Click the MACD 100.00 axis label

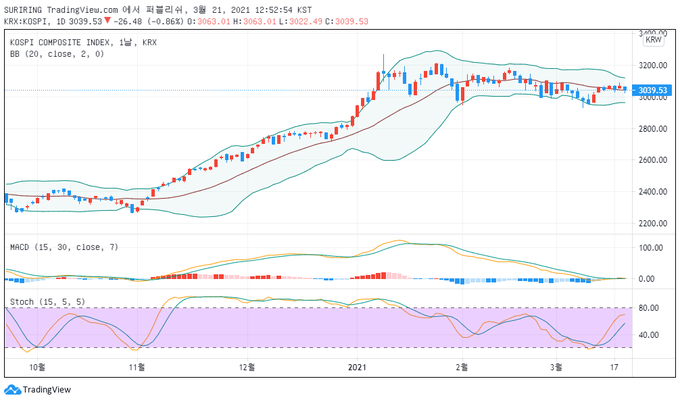click(x=651, y=248)
